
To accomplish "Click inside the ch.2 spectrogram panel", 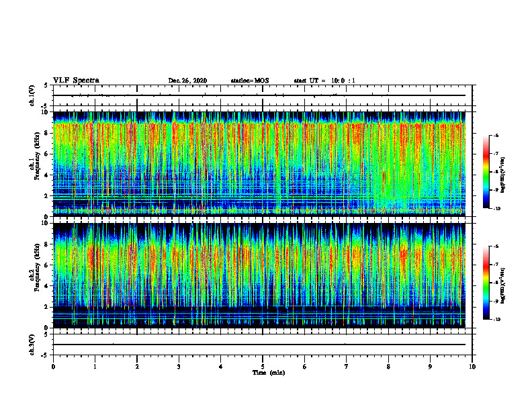I will point(259,275).
